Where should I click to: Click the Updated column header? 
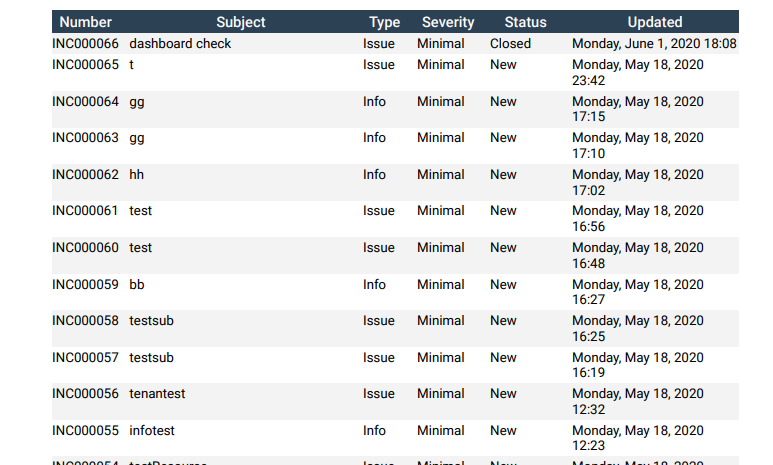coord(655,22)
